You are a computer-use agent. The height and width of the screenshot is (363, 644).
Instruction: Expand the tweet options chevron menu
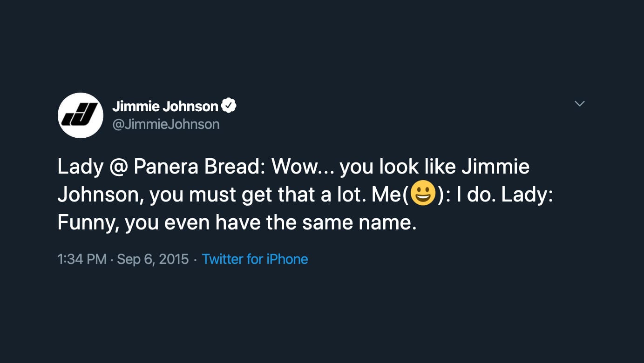579,103
